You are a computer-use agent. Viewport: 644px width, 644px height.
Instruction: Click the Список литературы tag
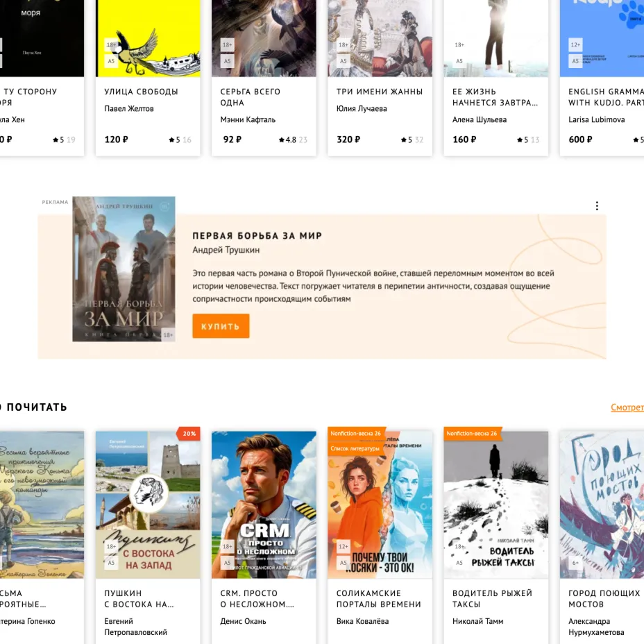tap(355, 448)
